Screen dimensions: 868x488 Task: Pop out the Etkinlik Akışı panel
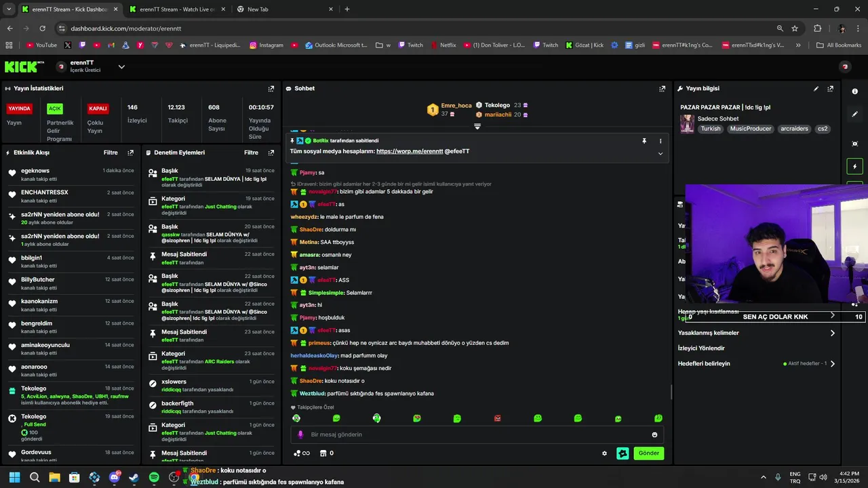131,153
